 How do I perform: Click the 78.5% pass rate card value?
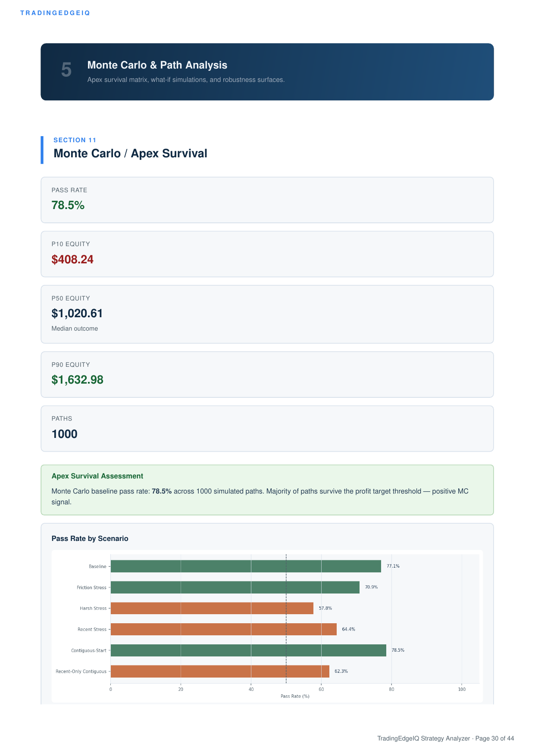(x=68, y=205)
